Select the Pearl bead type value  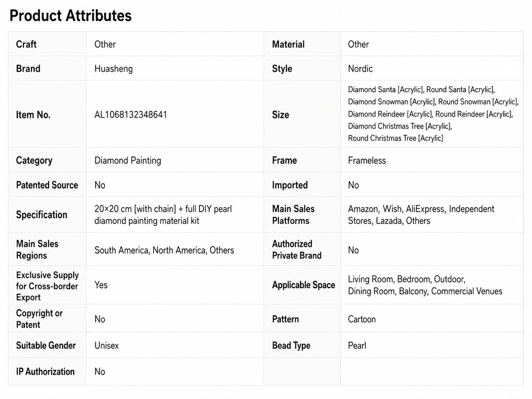357,345
